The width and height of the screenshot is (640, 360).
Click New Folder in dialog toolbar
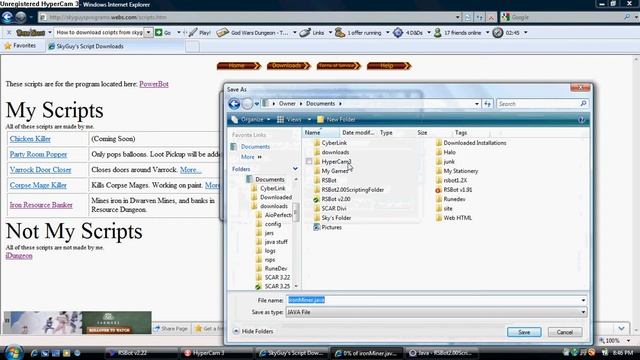pos(336,120)
